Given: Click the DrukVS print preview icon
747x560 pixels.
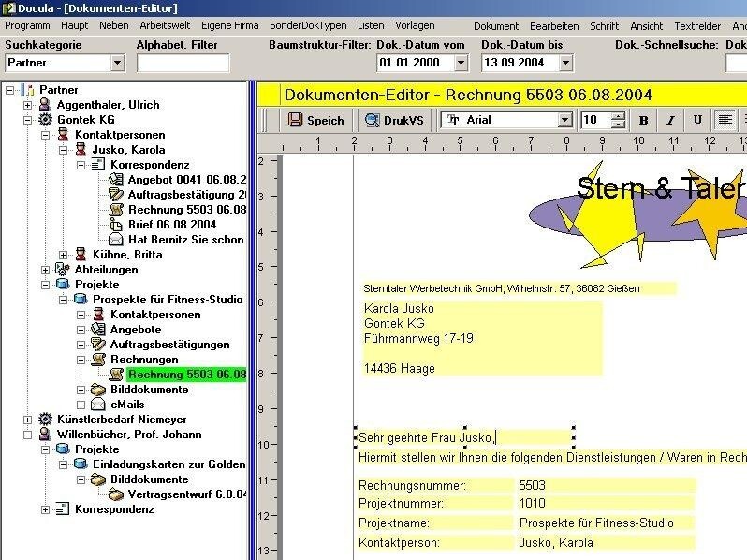Looking at the screenshot, I should [372, 120].
